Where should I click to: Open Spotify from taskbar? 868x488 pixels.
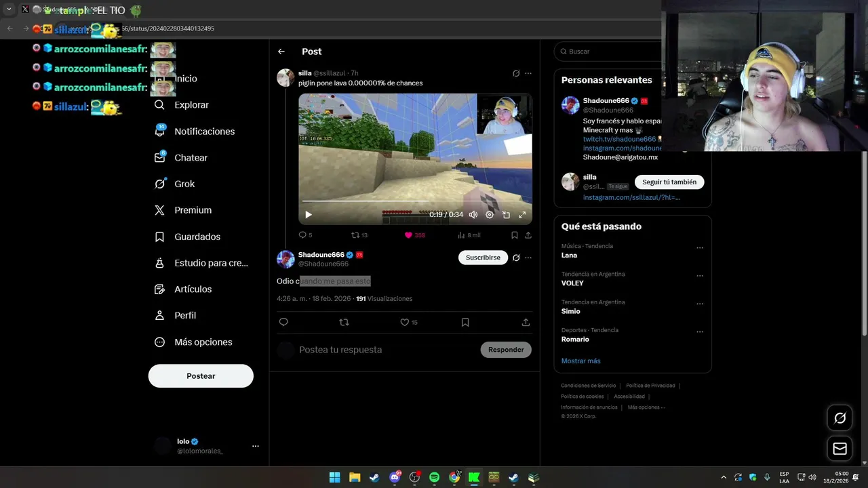(x=434, y=477)
